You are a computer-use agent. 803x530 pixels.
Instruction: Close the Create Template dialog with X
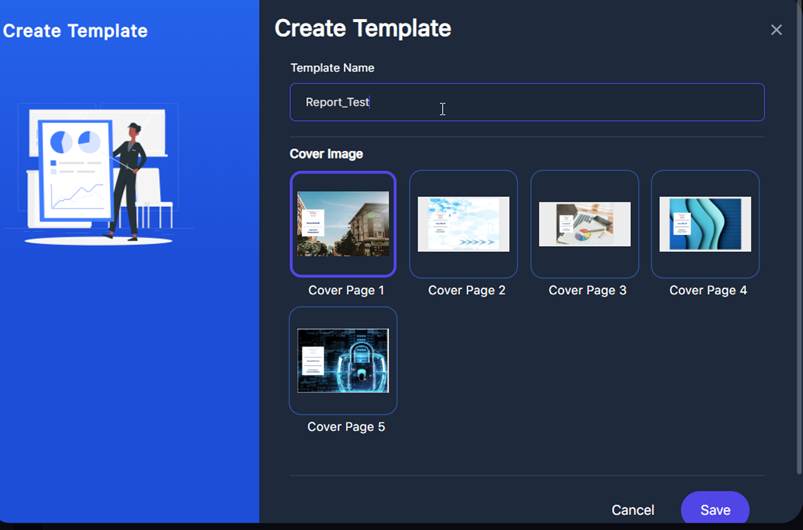pos(776,30)
